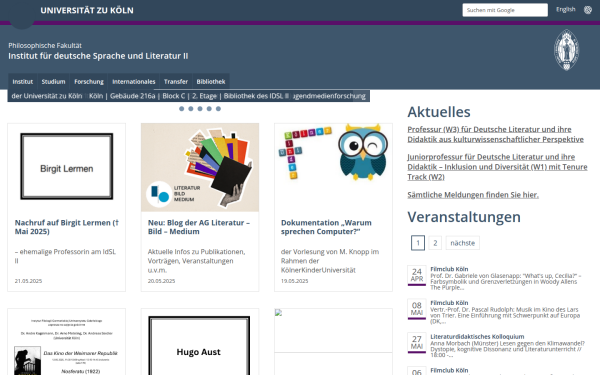
Task: Open 24 APR Filmclub Köln event
Action: click(449, 269)
